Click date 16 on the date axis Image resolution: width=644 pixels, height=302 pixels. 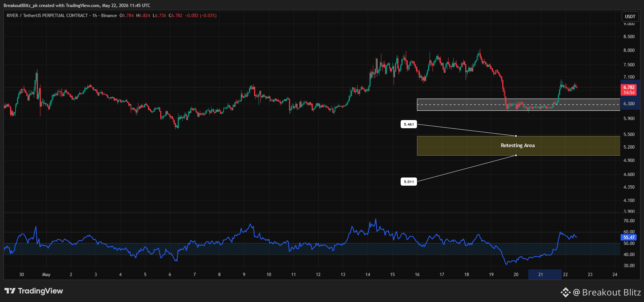(x=417, y=275)
